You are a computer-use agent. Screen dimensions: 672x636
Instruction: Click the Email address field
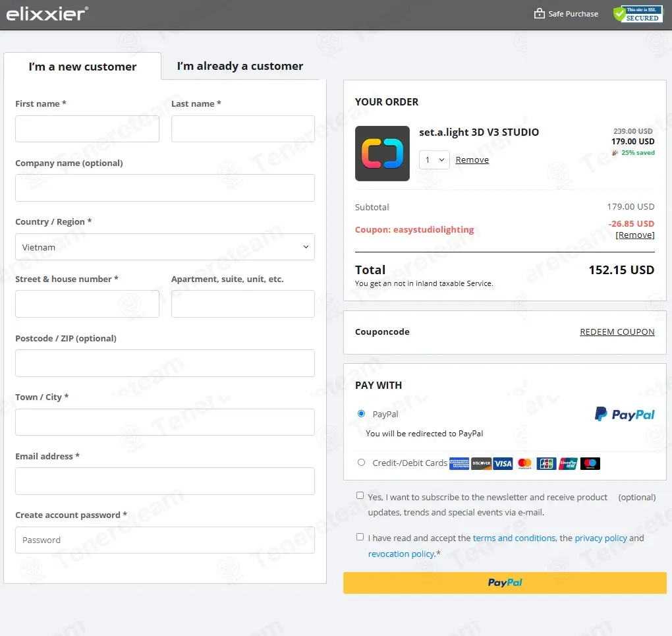[165, 481]
